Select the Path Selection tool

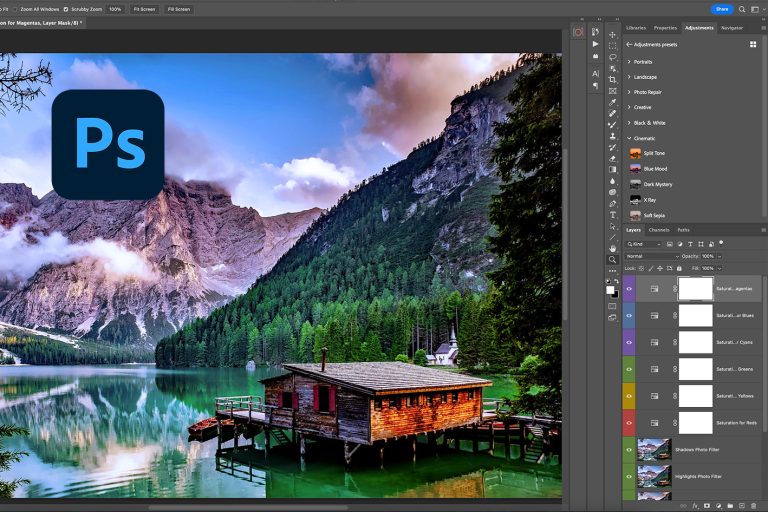pyautogui.click(x=612, y=226)
